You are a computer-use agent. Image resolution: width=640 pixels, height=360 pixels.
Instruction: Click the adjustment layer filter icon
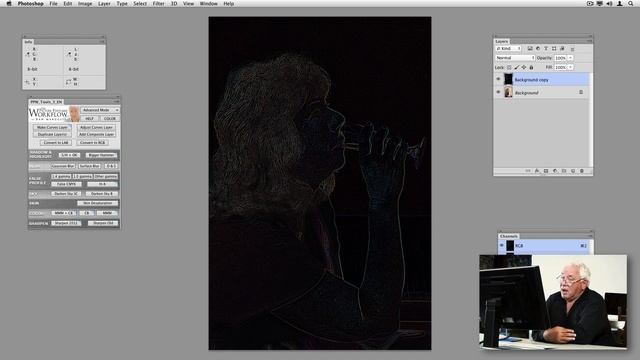(x=538, y=49)
